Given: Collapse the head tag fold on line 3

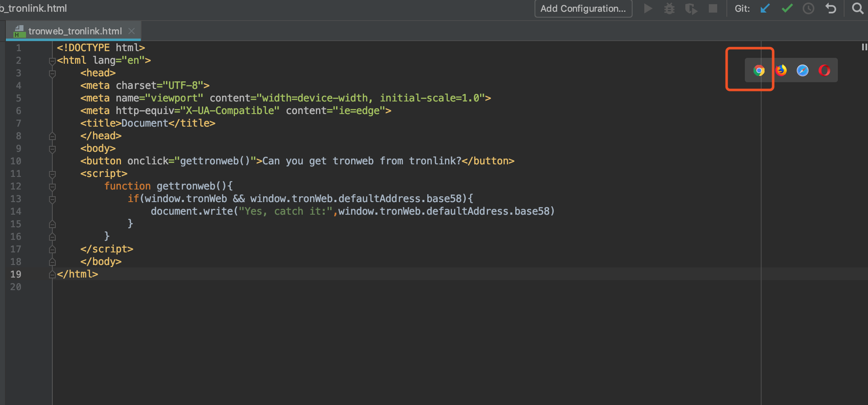Looking at the screenshot, I should [52, 74].
